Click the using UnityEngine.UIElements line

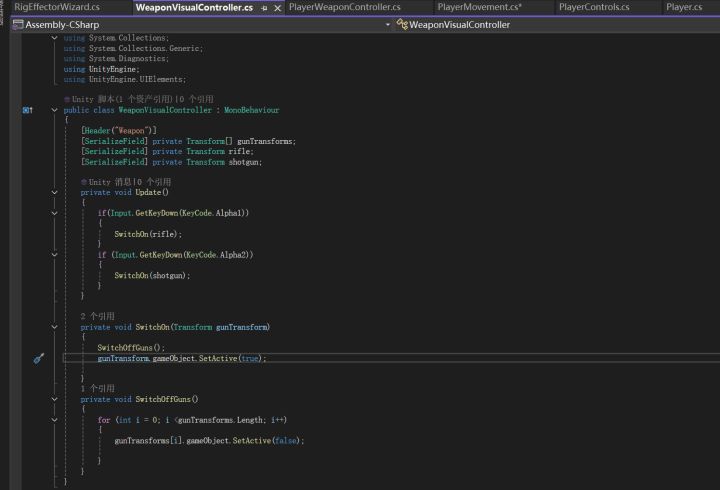pyautogui.click(x=125, y=79)
